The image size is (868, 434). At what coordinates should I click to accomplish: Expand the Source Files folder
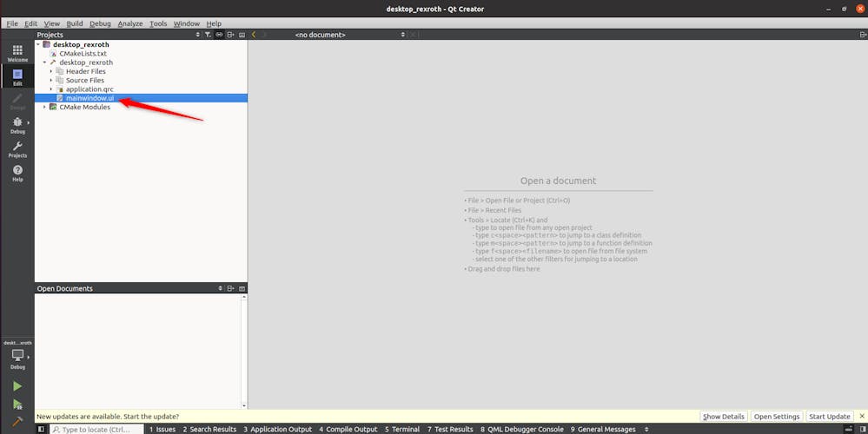[x=51, y=80]
